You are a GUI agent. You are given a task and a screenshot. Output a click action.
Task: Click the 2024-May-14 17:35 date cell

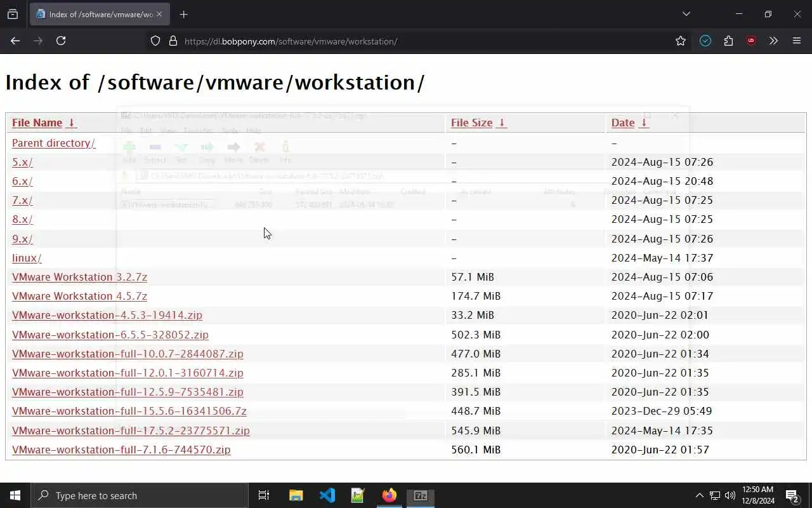click(x=662, y=431)
